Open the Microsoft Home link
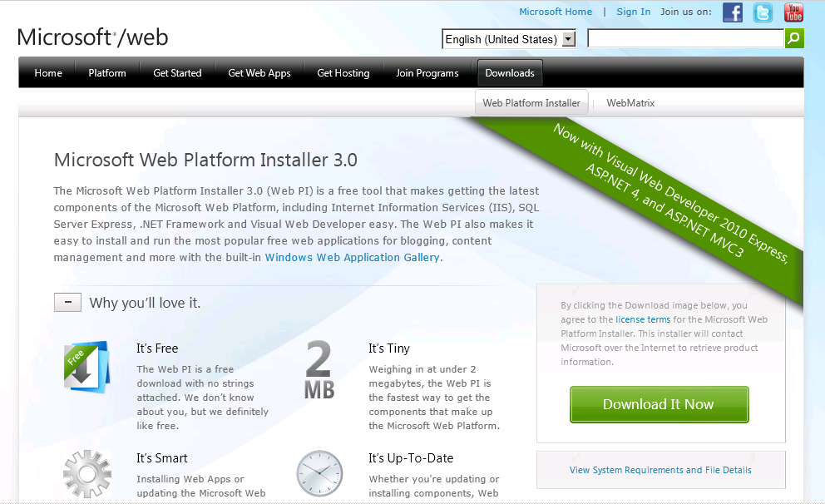Viewport: 825px width, 504px height. 556,12
